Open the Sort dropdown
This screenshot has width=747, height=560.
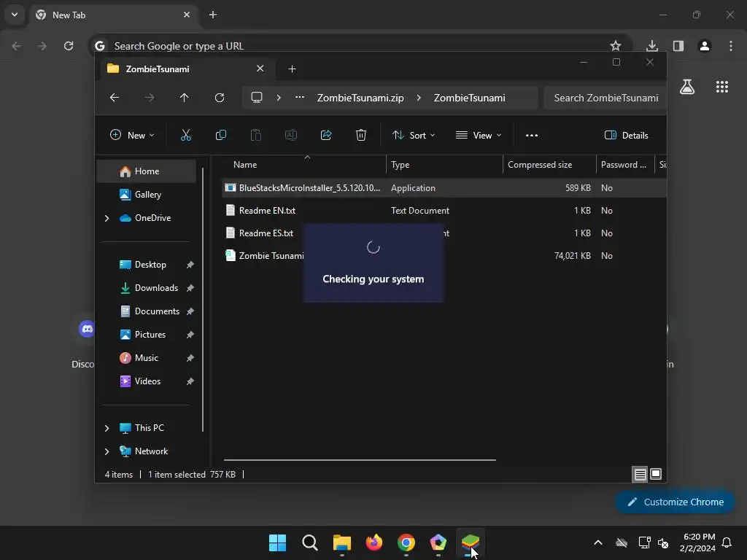click(x=414, y=135)
